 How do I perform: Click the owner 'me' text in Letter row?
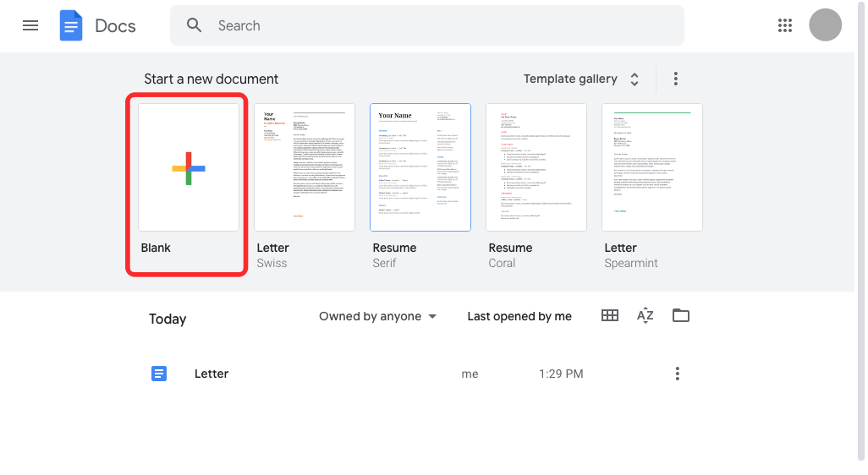470,374
